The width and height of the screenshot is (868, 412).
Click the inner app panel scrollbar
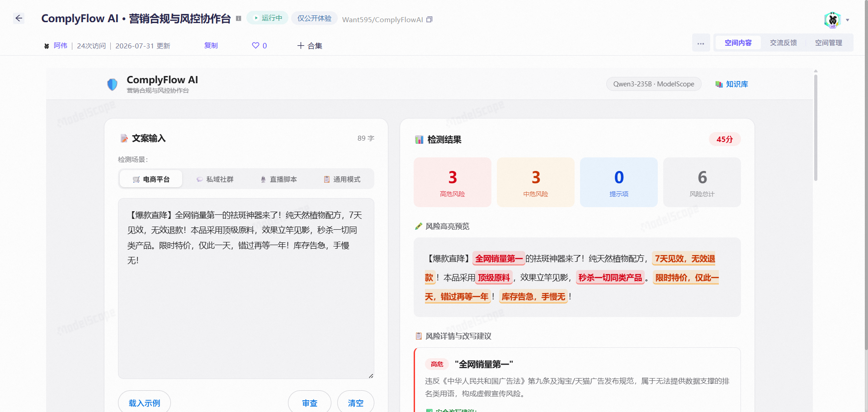816,127
